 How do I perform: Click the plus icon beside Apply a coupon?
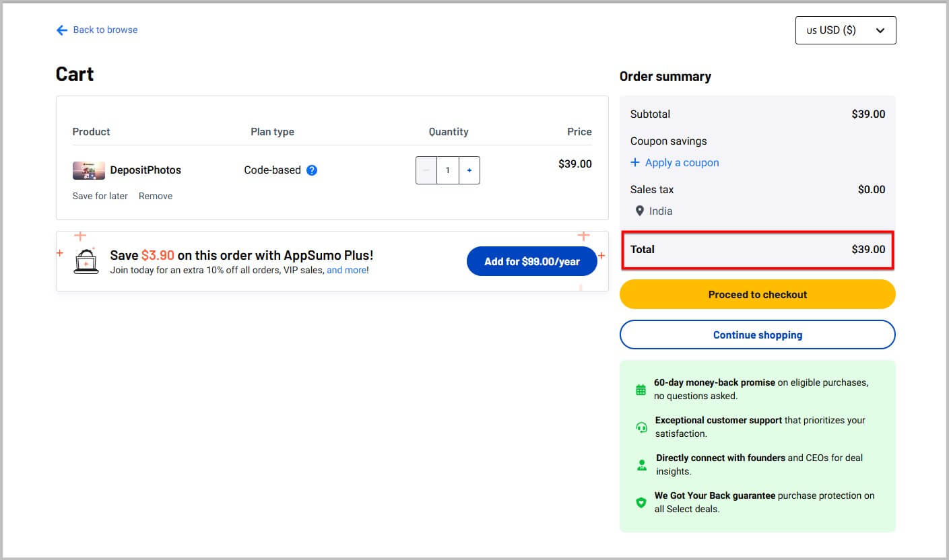pos(635,163)
